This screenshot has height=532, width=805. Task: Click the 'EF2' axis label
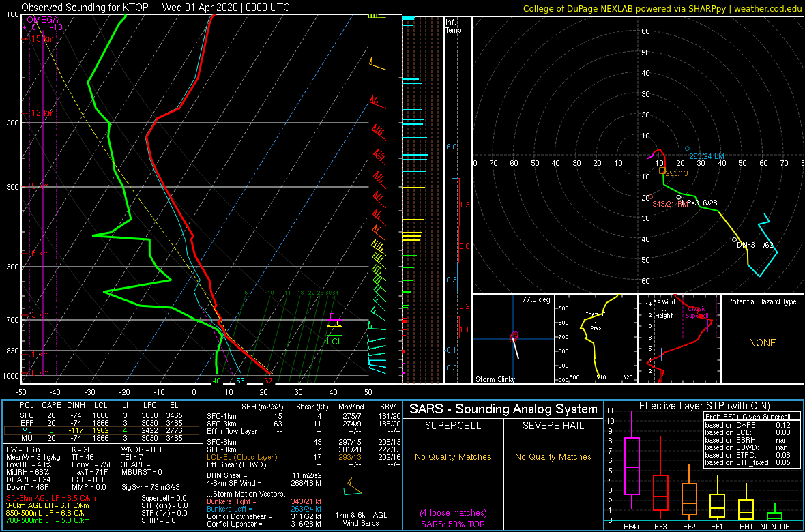click(x=689, y=527)
